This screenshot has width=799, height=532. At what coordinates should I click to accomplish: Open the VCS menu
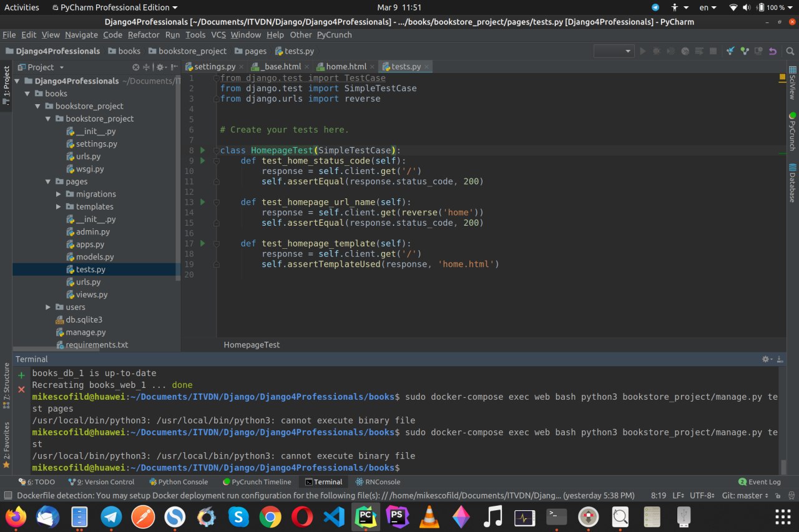click(218, 35)
